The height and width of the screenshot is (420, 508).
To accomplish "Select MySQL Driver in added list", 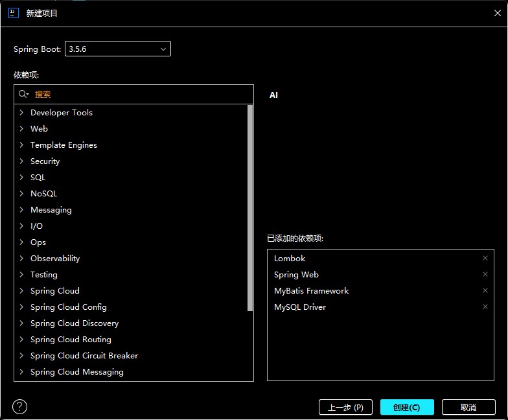I will click(380, 307).
